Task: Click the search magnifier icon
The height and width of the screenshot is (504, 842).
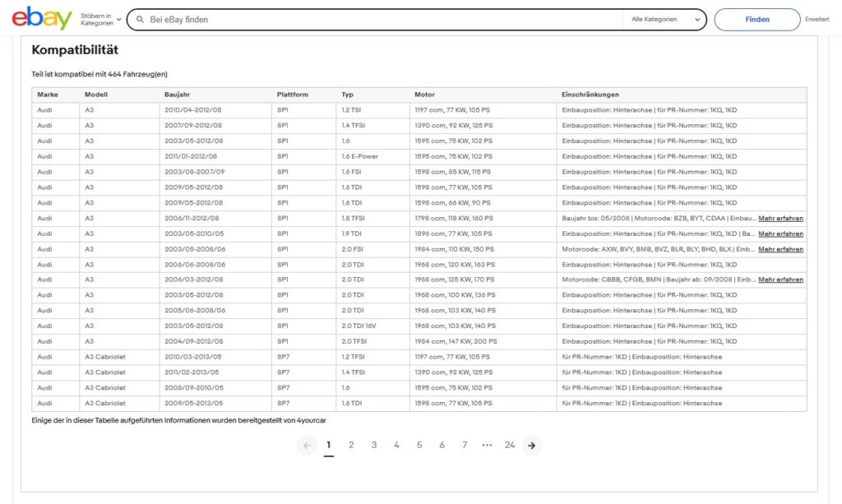Action: pyautogui.click(x=139, y=19)
